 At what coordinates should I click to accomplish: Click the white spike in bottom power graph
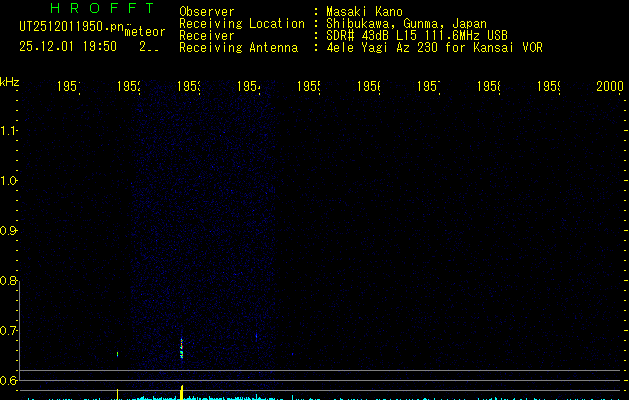tap(117, 392)
